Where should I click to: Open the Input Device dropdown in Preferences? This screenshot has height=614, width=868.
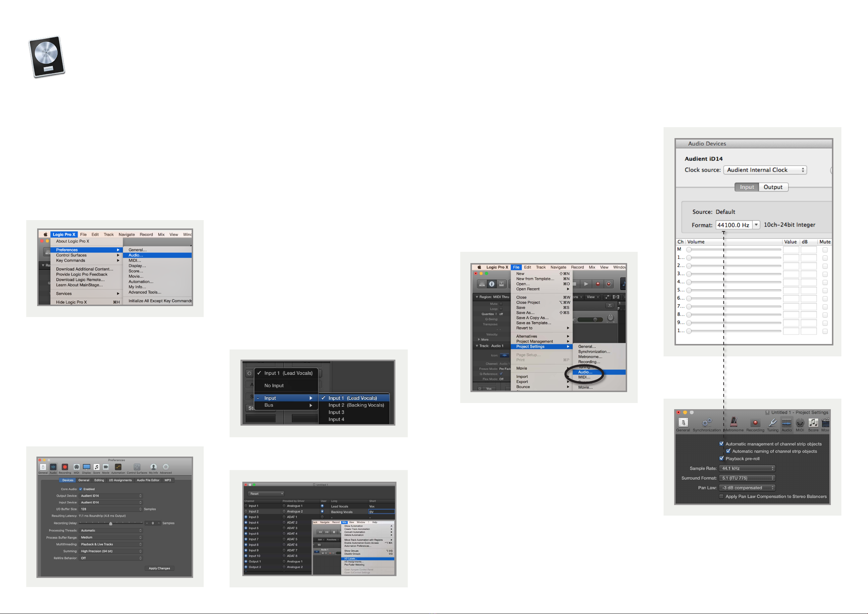111,502
